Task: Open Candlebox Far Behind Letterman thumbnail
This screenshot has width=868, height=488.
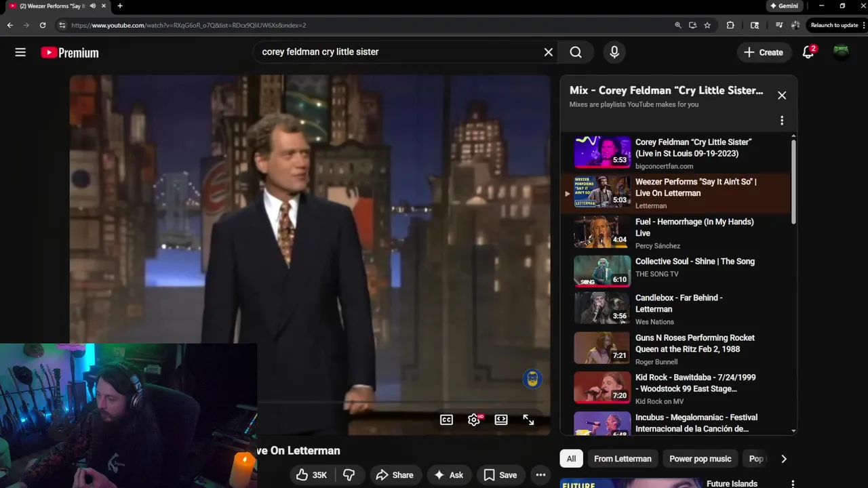Action: pyautogui.click(x=602, y=308)
